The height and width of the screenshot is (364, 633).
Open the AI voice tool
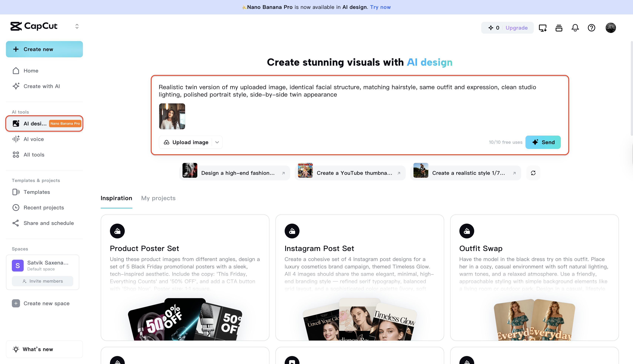34,139
